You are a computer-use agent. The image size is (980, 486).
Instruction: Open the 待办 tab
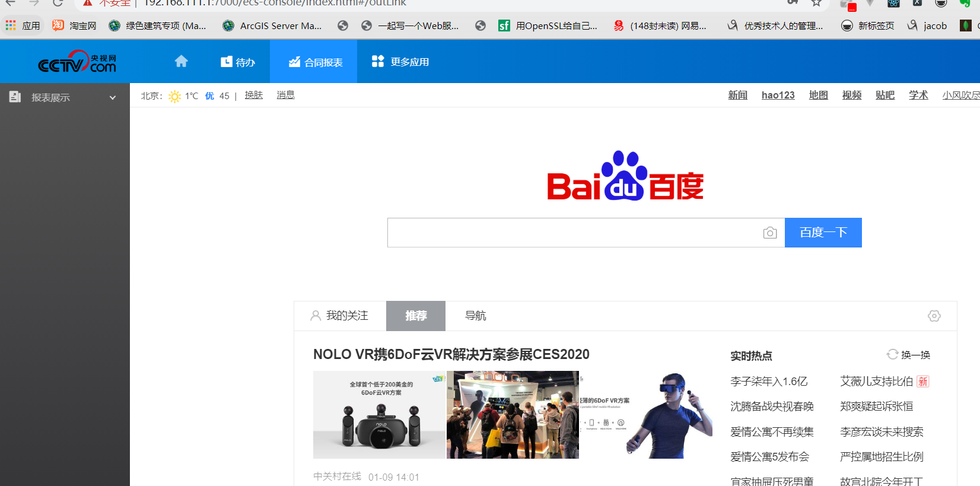click(x=238, y=62)
